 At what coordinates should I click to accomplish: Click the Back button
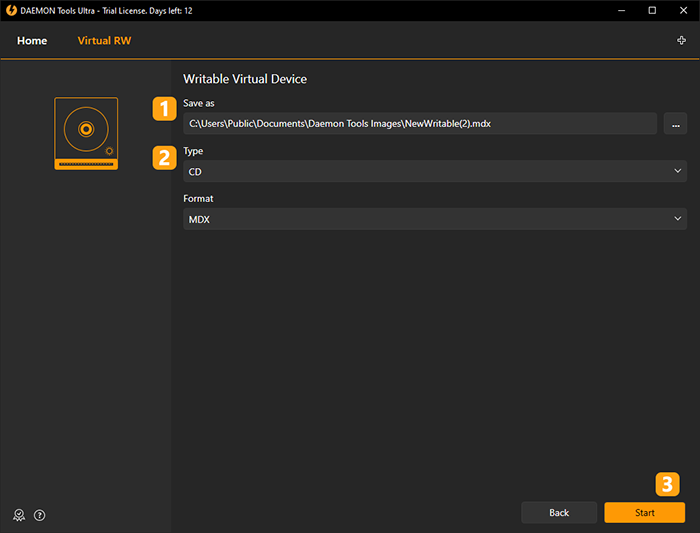559,512
